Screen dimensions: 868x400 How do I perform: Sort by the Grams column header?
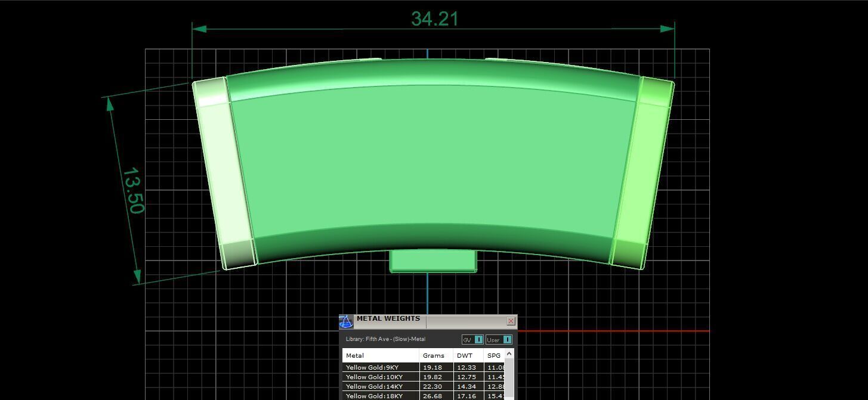436,355
